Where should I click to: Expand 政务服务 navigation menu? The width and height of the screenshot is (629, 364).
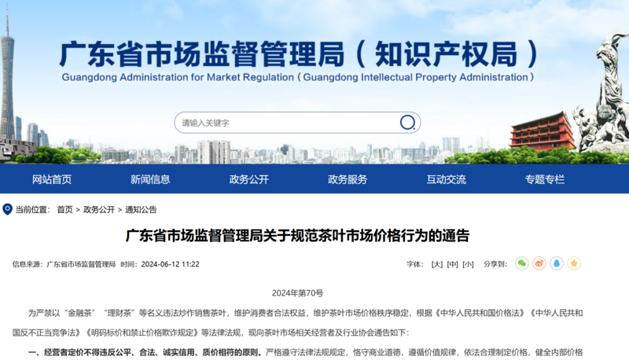pyautogui.click(x=348, y=179)
